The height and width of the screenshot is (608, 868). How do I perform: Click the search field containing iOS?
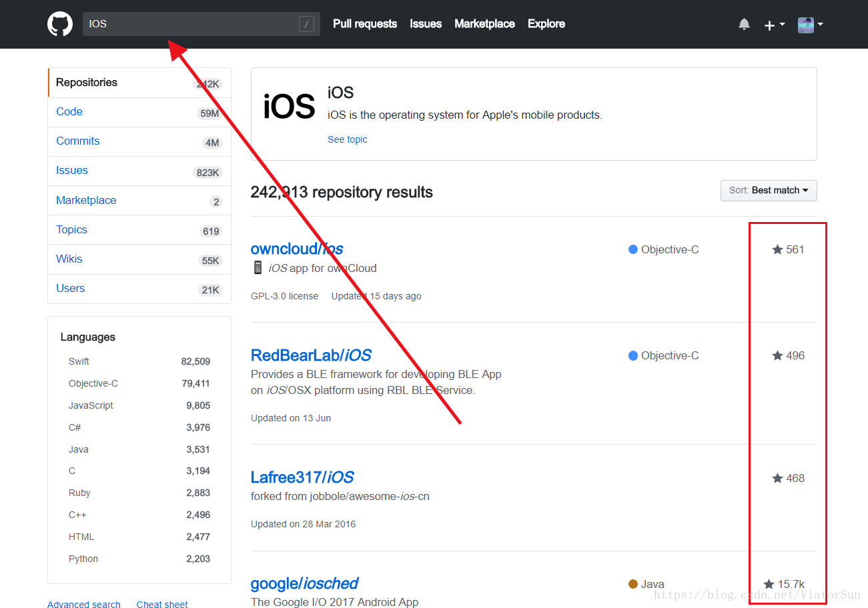coord(201,24)
